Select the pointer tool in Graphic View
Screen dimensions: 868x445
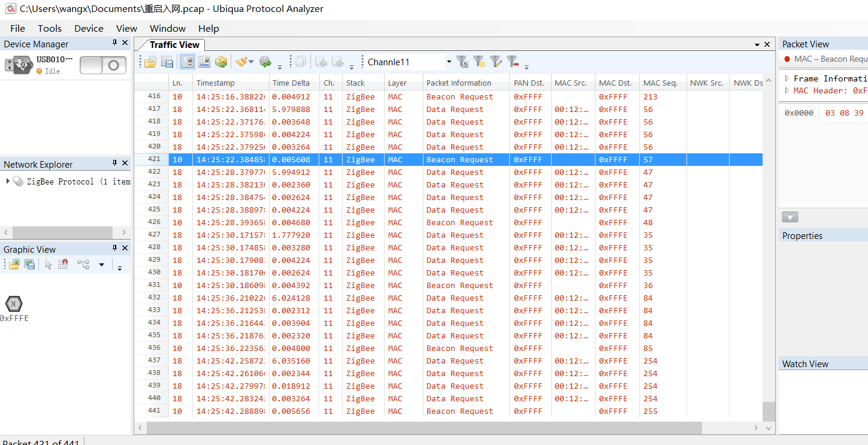tap(49, 265)
